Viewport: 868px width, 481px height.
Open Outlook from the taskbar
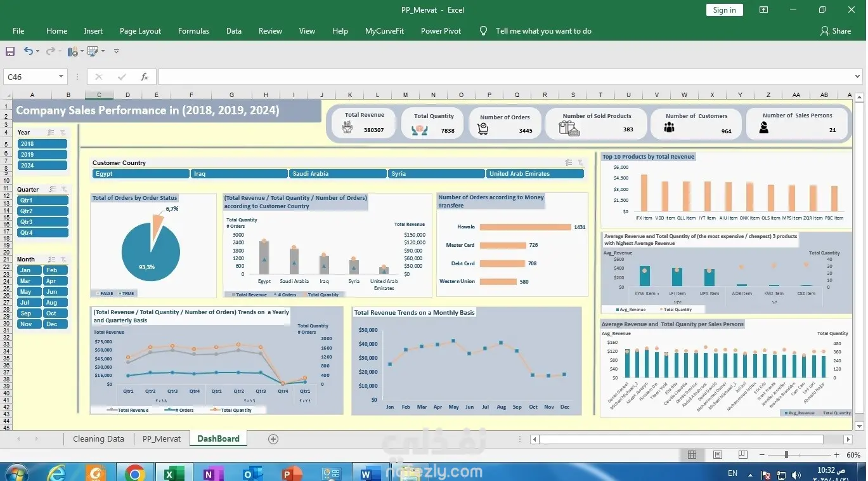[252, 473]
